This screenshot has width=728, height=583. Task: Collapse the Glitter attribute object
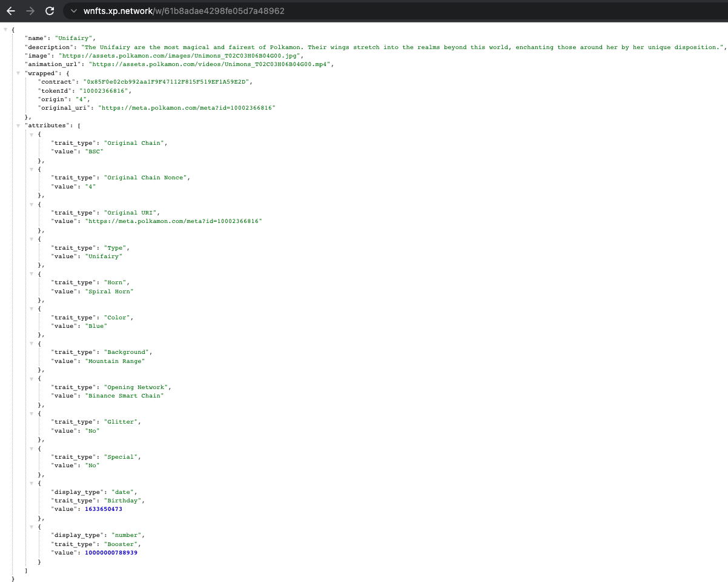click(32, 413)
